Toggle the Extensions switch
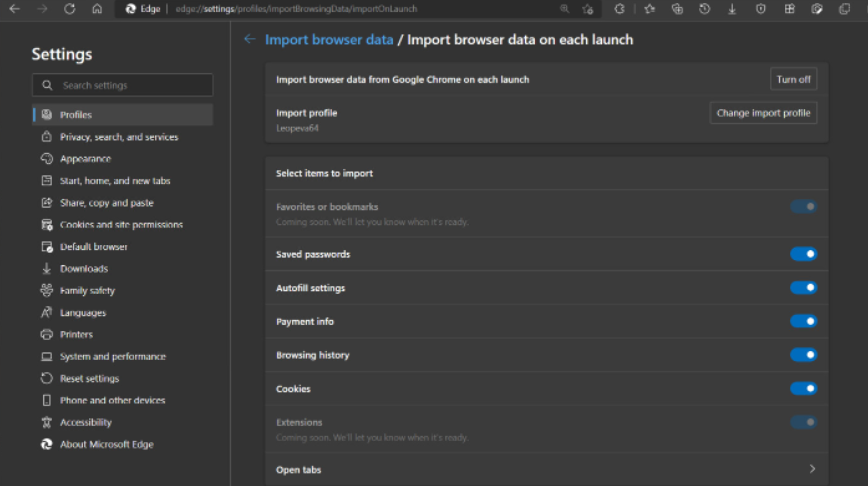This screenshot has height=486, width=868. [803, 422]
